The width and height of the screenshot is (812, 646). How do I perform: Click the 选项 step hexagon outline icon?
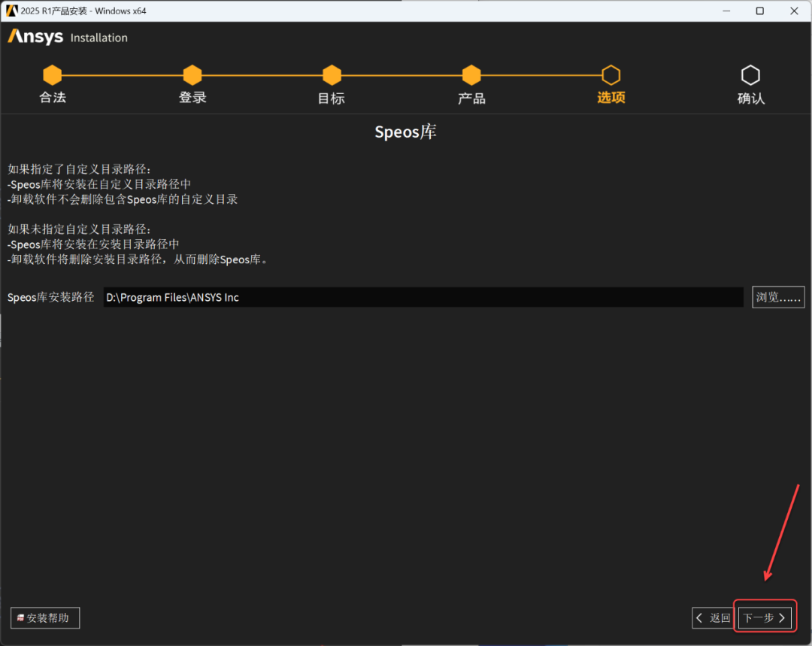tap(611, 75)
